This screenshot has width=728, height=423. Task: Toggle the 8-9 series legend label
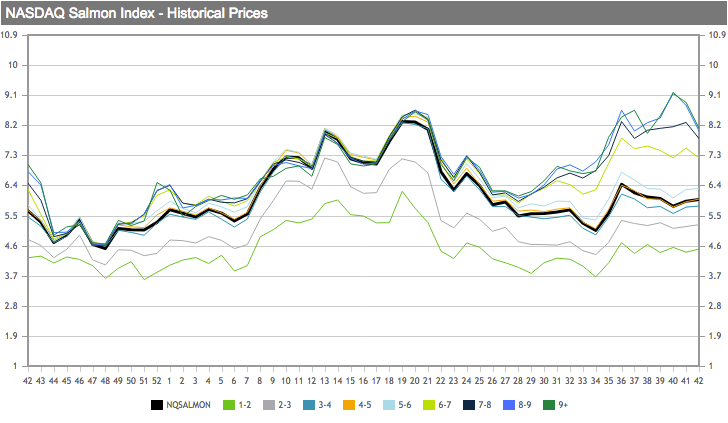pos(525,405)
